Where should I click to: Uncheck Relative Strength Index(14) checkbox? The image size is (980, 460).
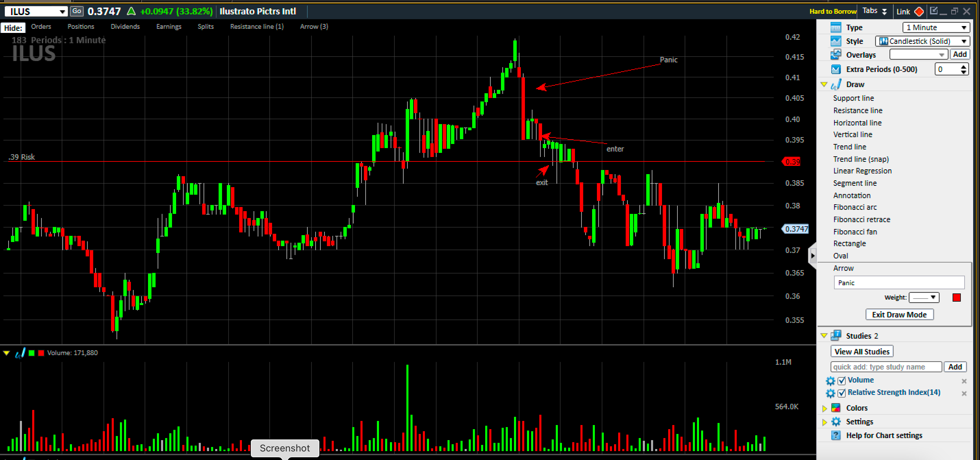(x=842, y=393)
